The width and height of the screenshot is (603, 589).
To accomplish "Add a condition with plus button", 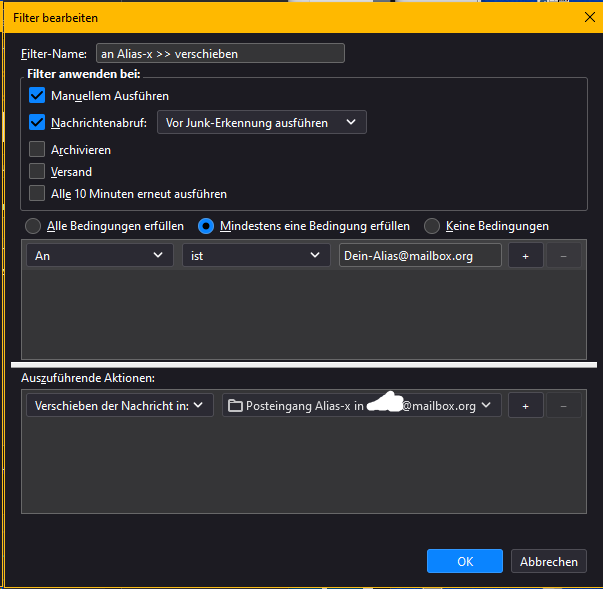I will (525, 255).
